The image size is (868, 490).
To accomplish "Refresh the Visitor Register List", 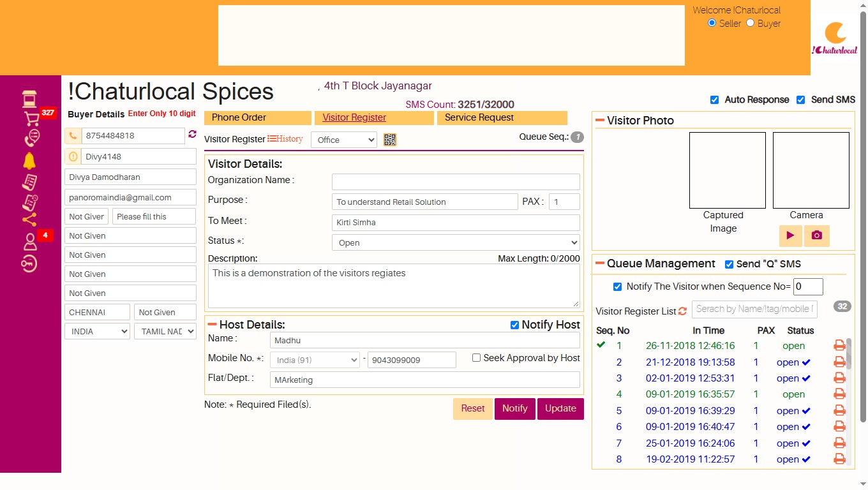I will click(682, 311).
